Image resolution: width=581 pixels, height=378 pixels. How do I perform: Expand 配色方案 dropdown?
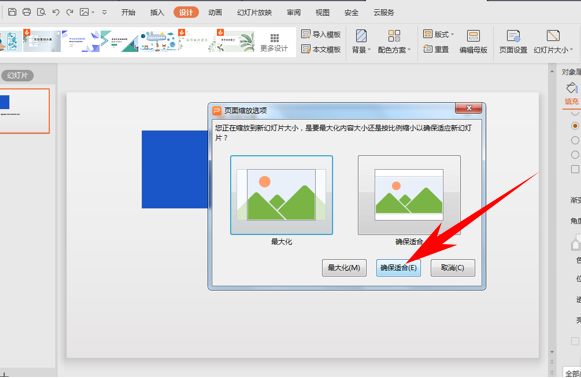(394, 42)
